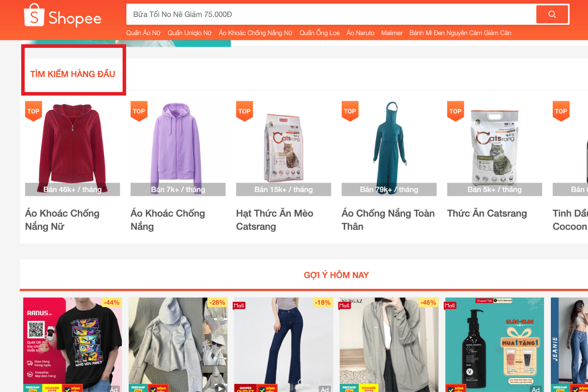Click the Bán 79k+ / tháng label
This screenshot has height=392, width=588.
389,189
